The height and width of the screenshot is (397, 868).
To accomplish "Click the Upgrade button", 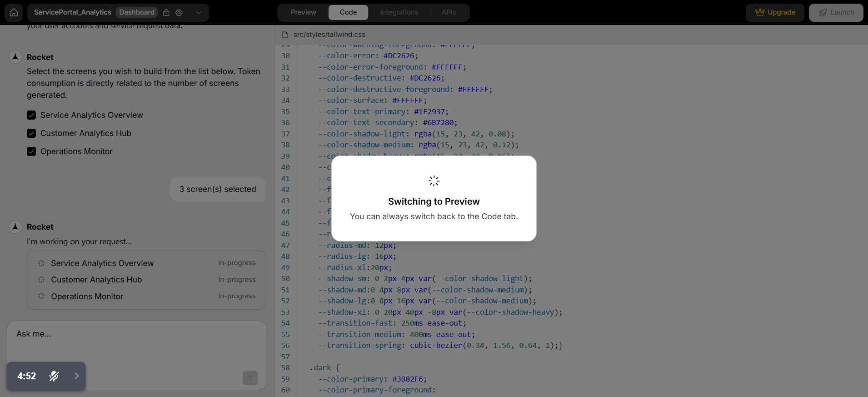I will tap(775, 12).
